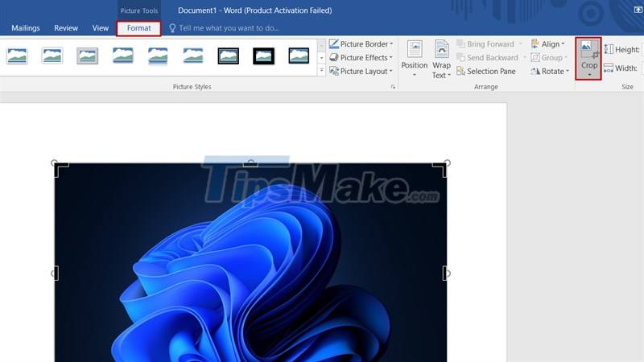Click the Position icon
644x362 pixels.
(415, 49)
